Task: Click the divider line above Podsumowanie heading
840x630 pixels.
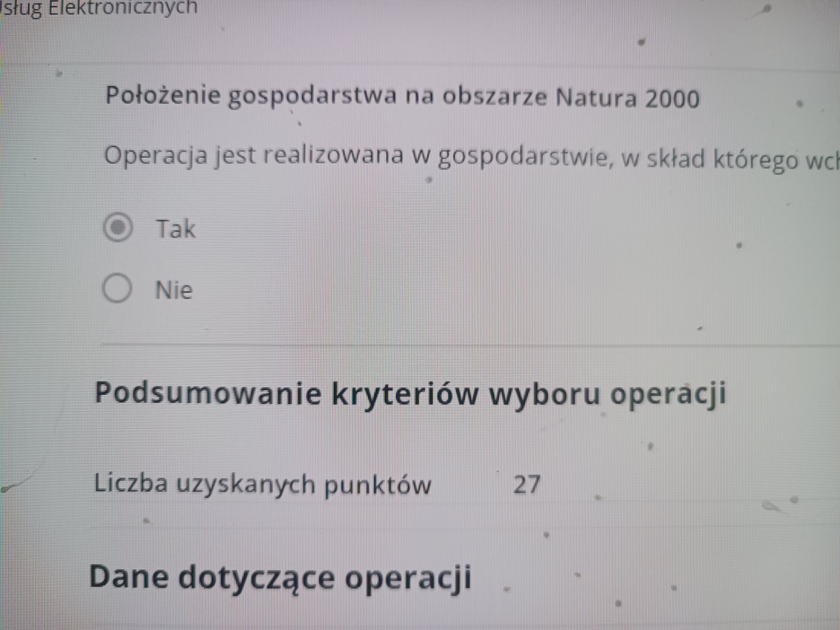Action: click(437, 345)
